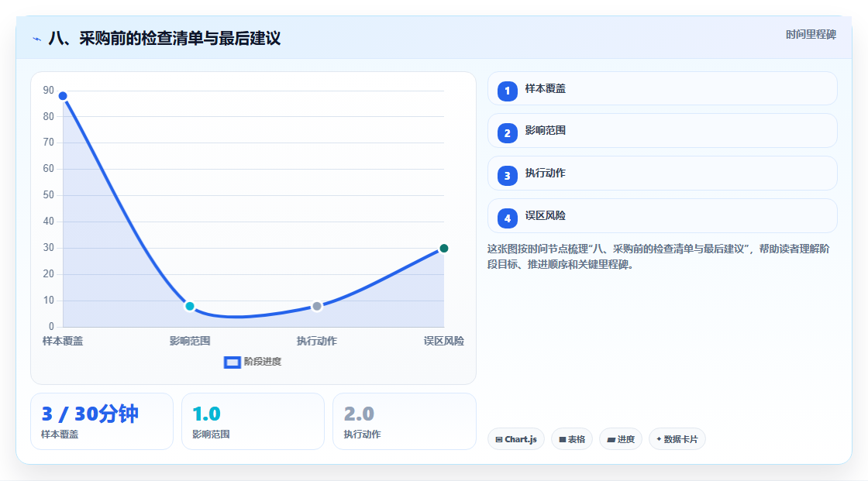The height and width of the screenshot is (481, 868).
Task: Select the gray 执行动作 data point
Action: (317, 306)
